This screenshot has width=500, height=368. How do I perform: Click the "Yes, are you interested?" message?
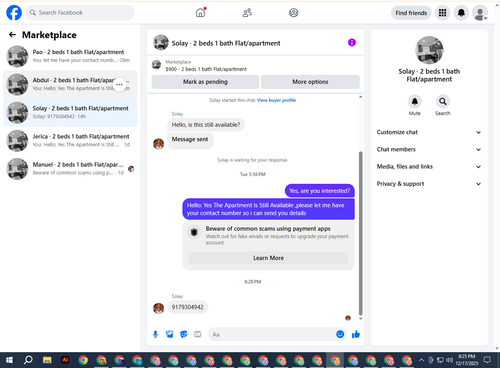tap(319, 191)
